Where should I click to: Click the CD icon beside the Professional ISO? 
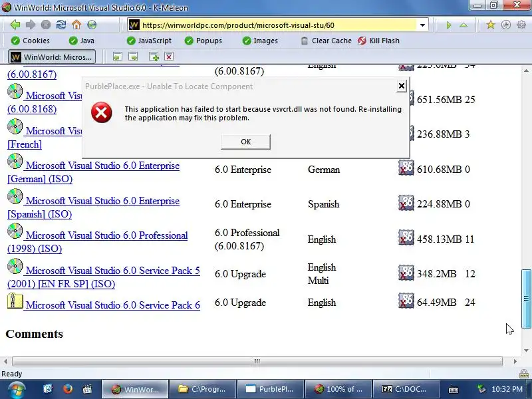15,231
